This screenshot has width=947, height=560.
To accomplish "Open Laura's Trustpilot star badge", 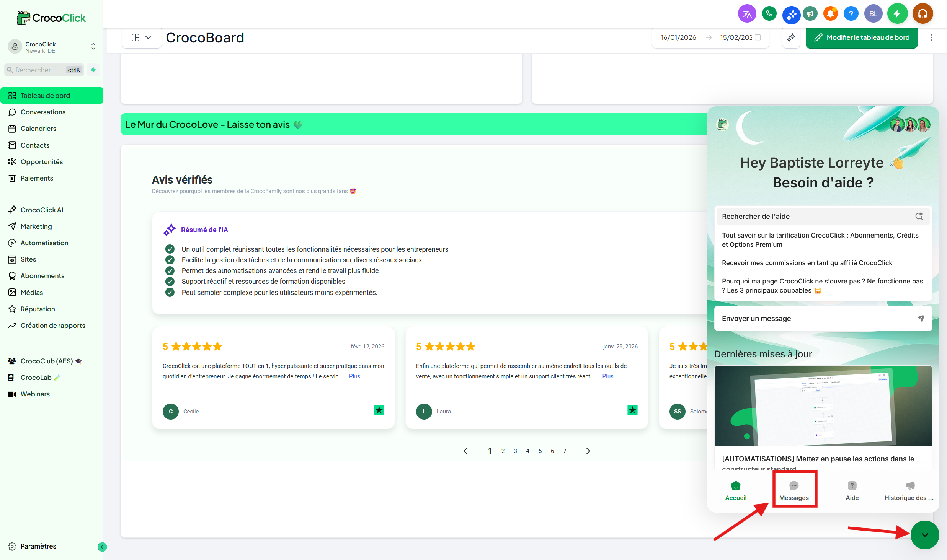I will point(632,410).
